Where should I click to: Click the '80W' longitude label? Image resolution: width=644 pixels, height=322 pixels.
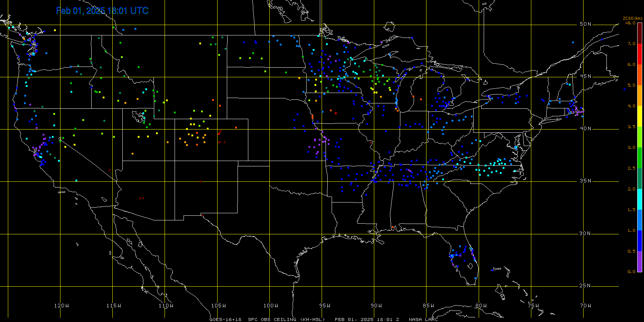point(481,306)
